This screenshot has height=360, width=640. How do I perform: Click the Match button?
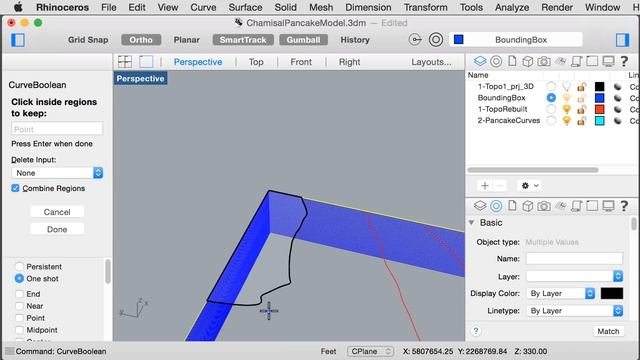[608, 331]
